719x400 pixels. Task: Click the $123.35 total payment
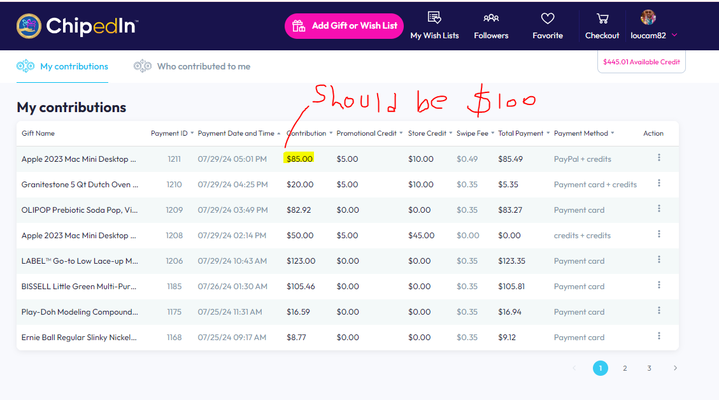[x=512, y=261]
